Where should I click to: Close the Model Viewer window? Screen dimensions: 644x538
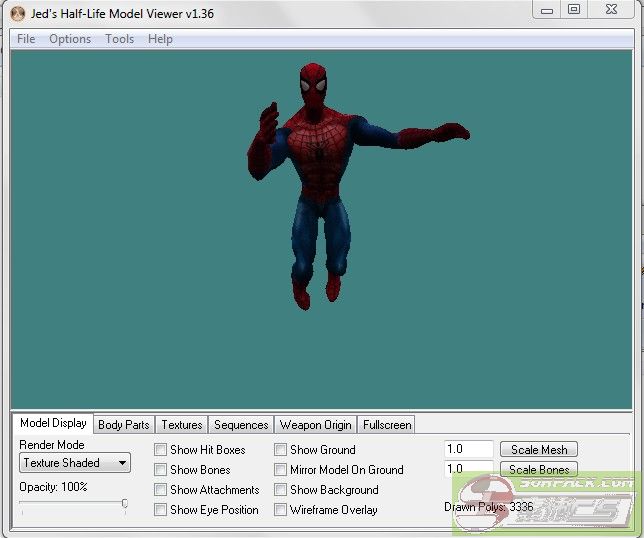[611, 9]
